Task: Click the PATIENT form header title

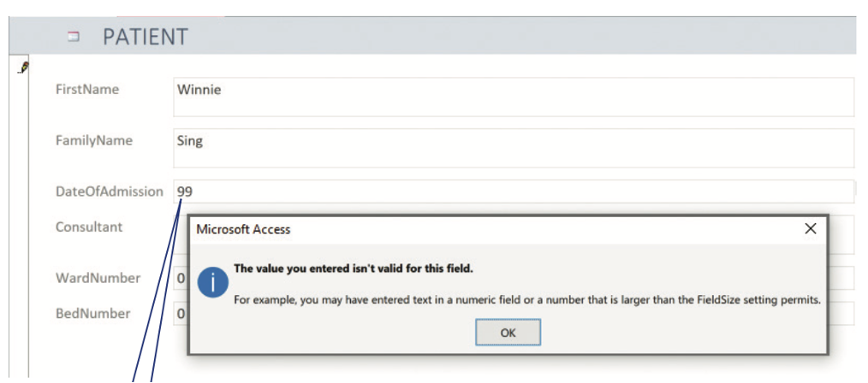Action: [x=145, y=37]
